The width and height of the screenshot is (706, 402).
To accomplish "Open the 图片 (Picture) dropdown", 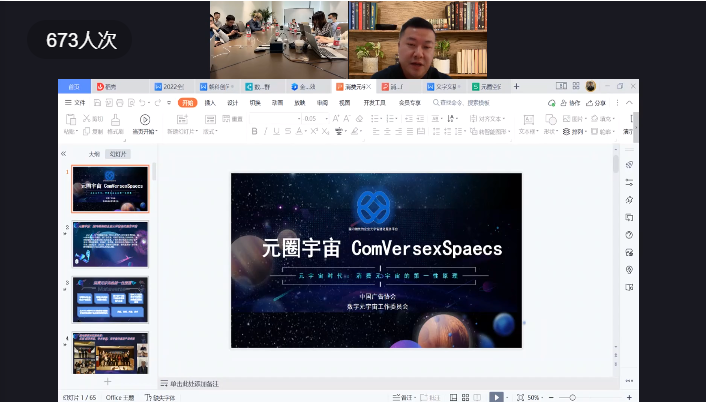I will click(x=575, y=119).
